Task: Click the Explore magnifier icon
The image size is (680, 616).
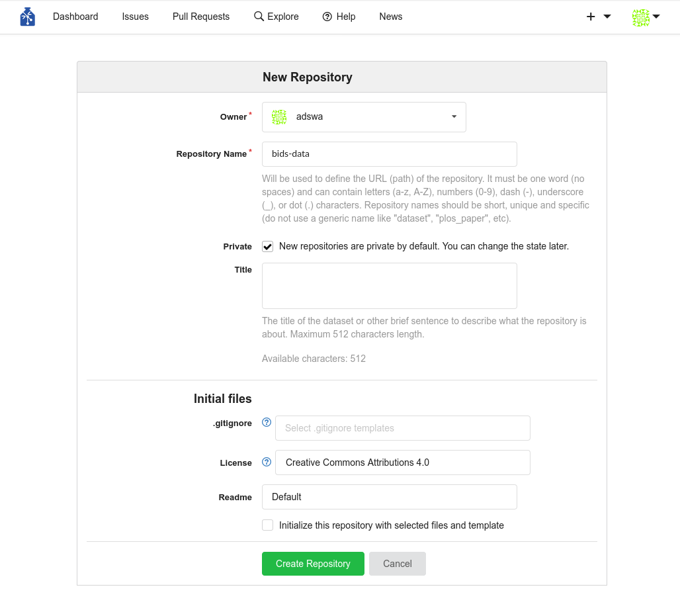Action: coord(259,17)
